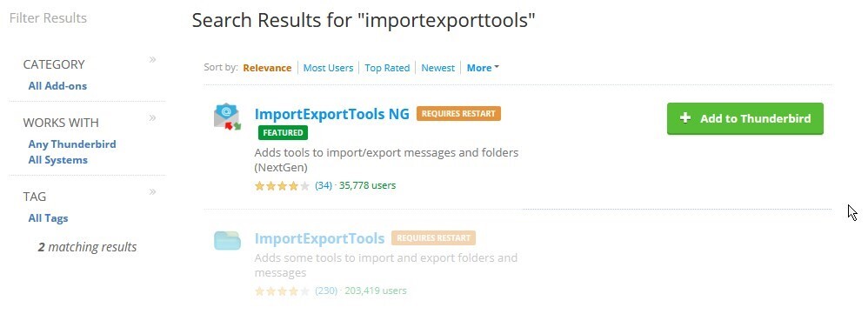Sort results by Top Rated
Viewport: 868px width, 314px height.
[x=387, y=68]
